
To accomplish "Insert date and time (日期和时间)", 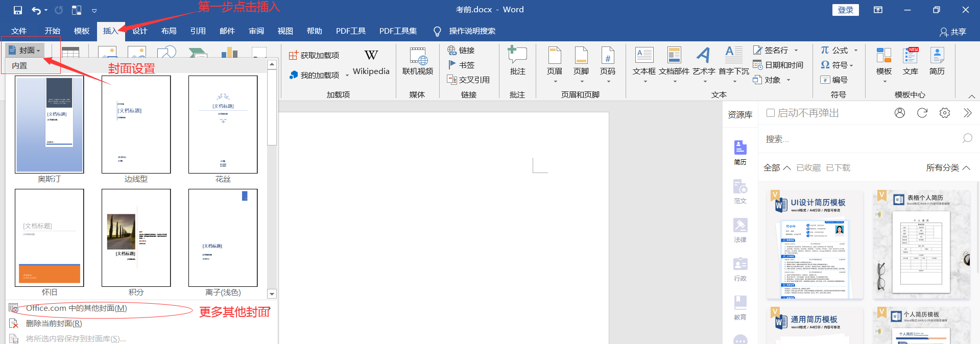I will (778, 65).
